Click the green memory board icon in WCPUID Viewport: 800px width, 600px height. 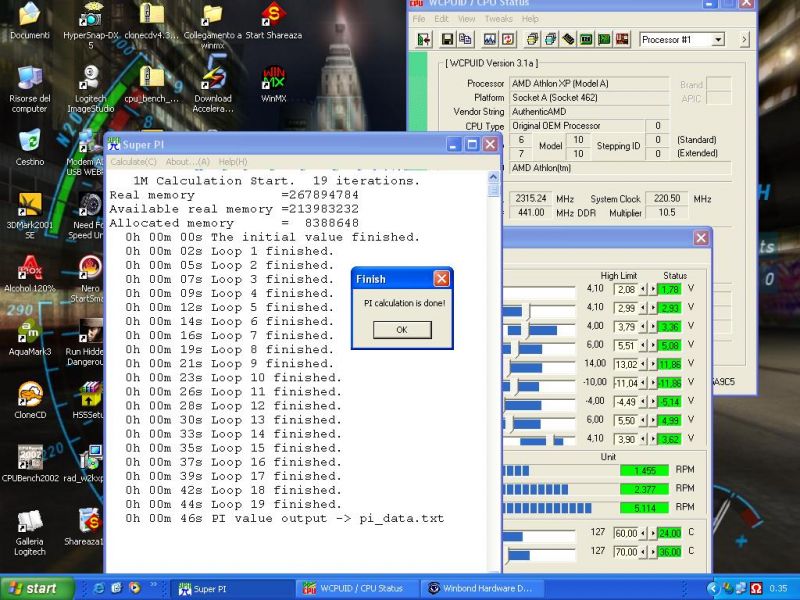point(586,39)
